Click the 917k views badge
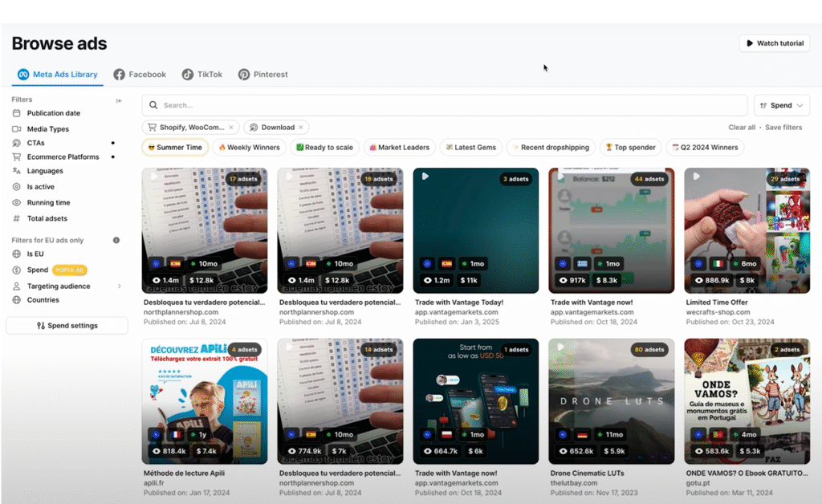The image size is (822, 504). [x=572, y=280]
